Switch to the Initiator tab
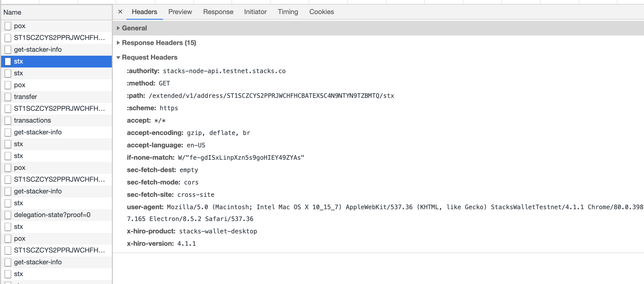Viewport: 644px width, 284px height. coord(255,12)
